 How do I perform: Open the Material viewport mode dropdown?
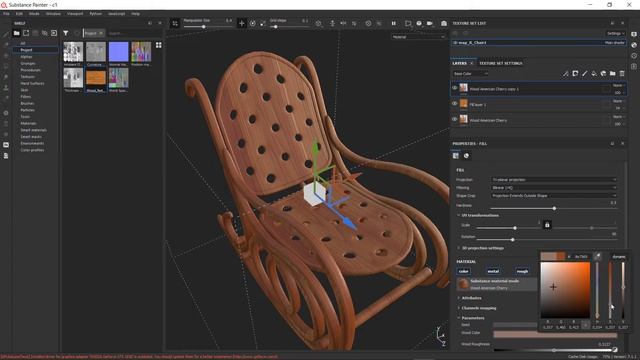pyautogui.click(x=418, y=37)
